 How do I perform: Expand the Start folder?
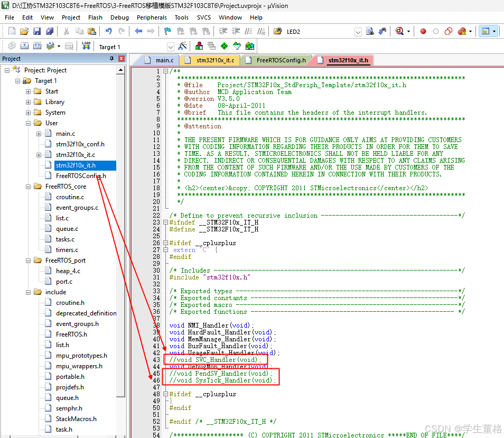pyautogui.click(x=29, y=91)
